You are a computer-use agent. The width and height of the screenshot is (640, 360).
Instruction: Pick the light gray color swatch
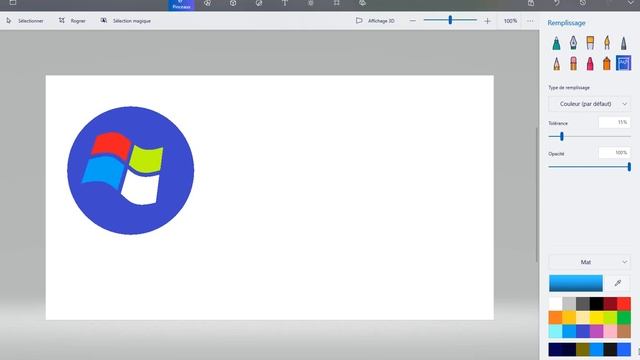[x=569, y=304]
